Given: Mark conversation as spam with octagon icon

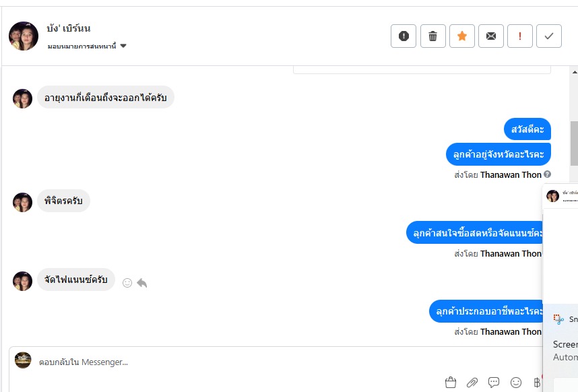Looking at the screenshot, I should pos(404,36).
